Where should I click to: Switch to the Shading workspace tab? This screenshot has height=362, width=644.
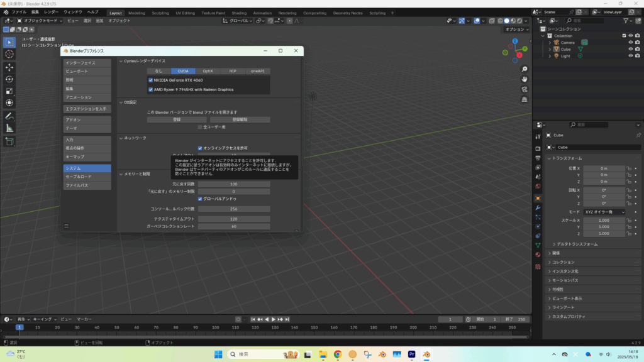pyautogui.click(x=239, y=13)
